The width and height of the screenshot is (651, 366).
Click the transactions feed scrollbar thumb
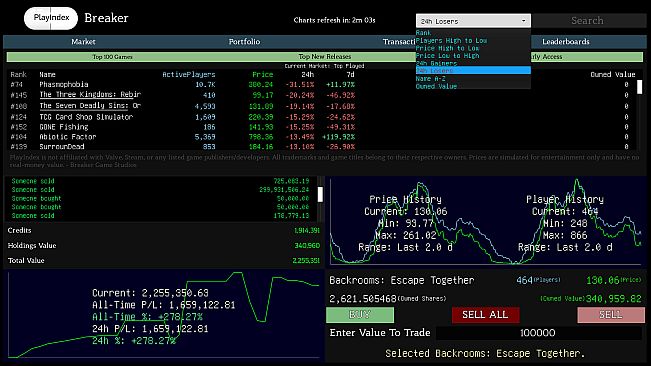[320, 195]
